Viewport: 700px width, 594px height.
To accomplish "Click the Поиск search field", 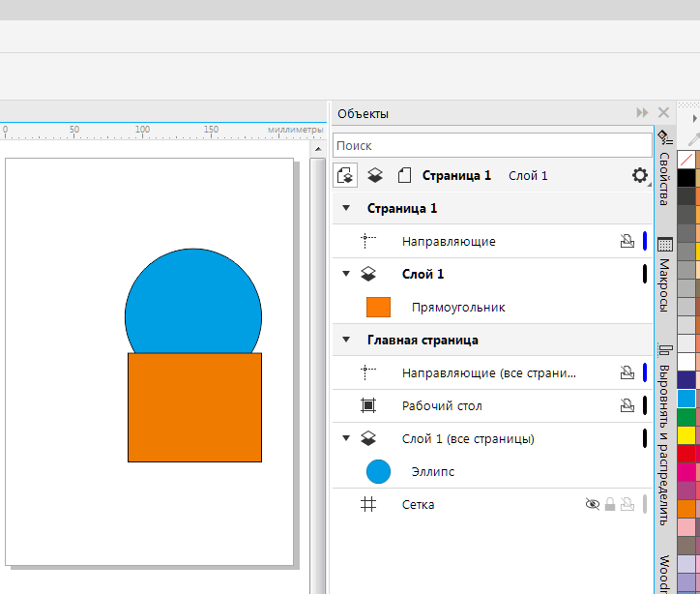I will 491,145.
